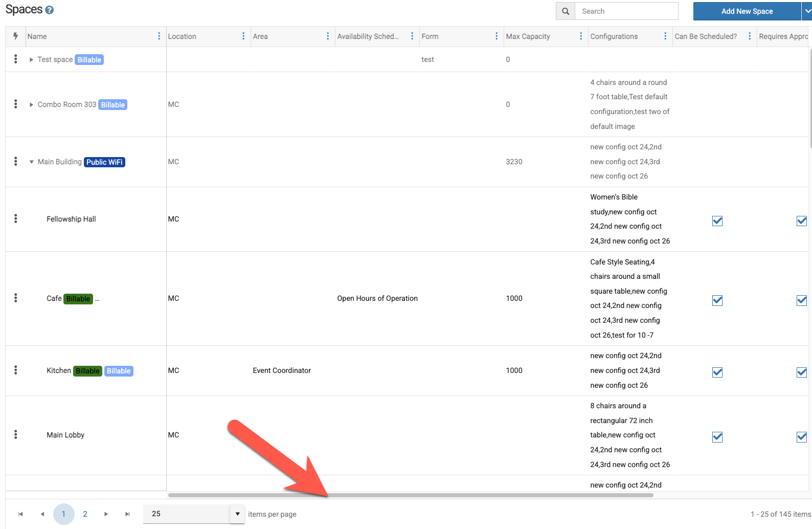Viewport: 812px width, 529px height.
Task: Toggle Requires Approval checkbox for Cafe
Action: click(801, 300)
